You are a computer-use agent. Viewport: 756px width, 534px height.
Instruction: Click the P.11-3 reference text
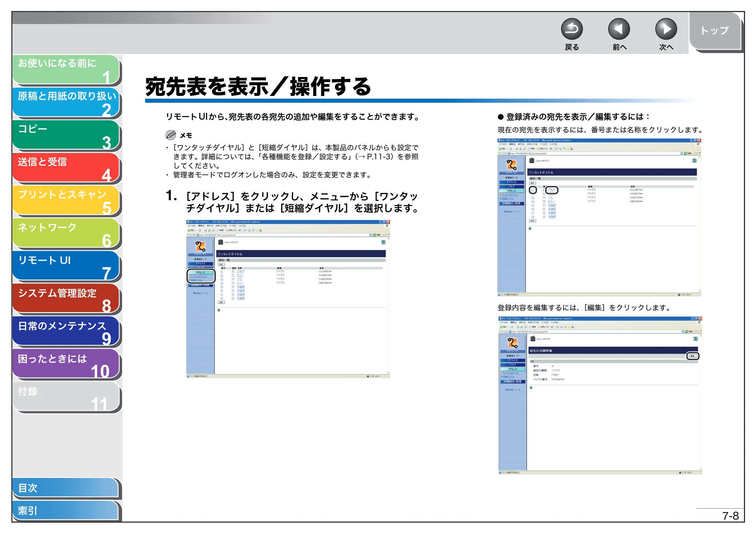pos(380,156)
